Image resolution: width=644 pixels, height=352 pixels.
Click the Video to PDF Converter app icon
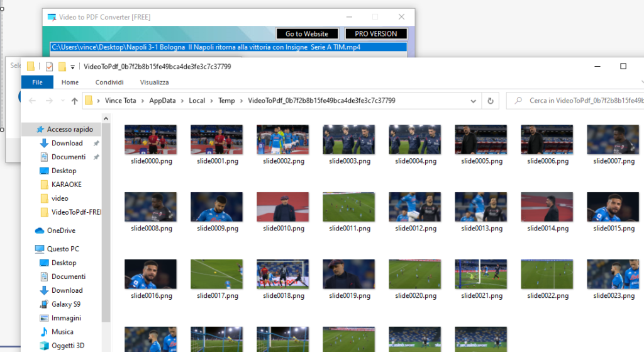(52, 17)
